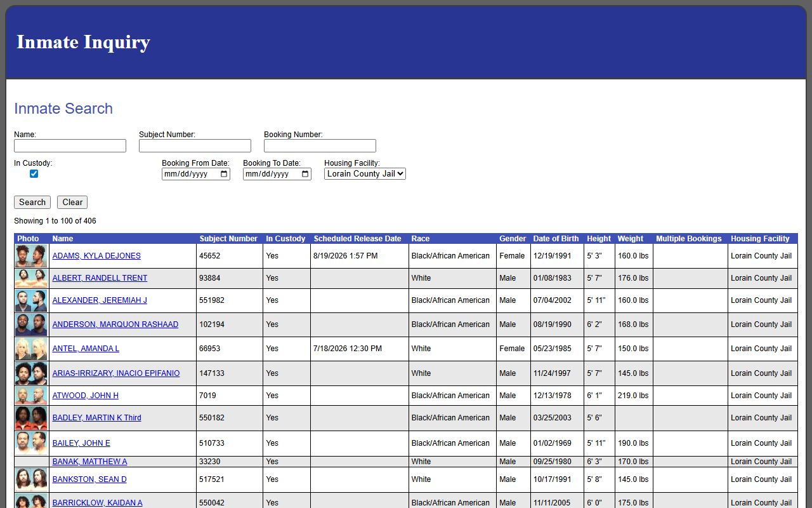Click photo thumbnail for ALEXANDER, JEREMIAH J
Image resolution: width=812 pixels, height=508 pixels.
[x=31, y=300]
